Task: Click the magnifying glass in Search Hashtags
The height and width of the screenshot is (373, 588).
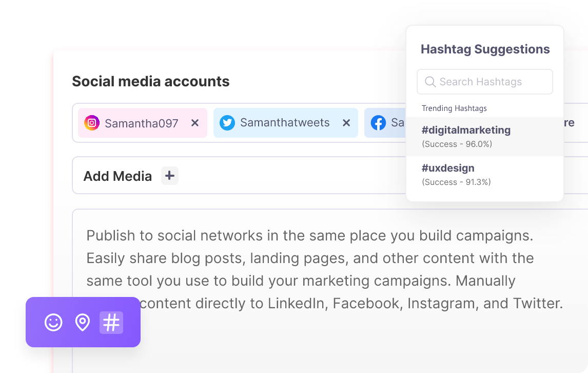Action: point(429,82)
